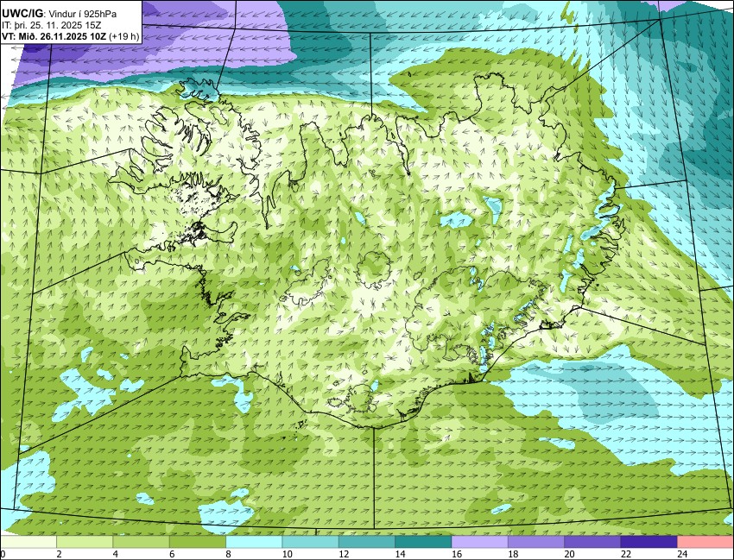Click the legend scale value "14"

pos(400,554)
